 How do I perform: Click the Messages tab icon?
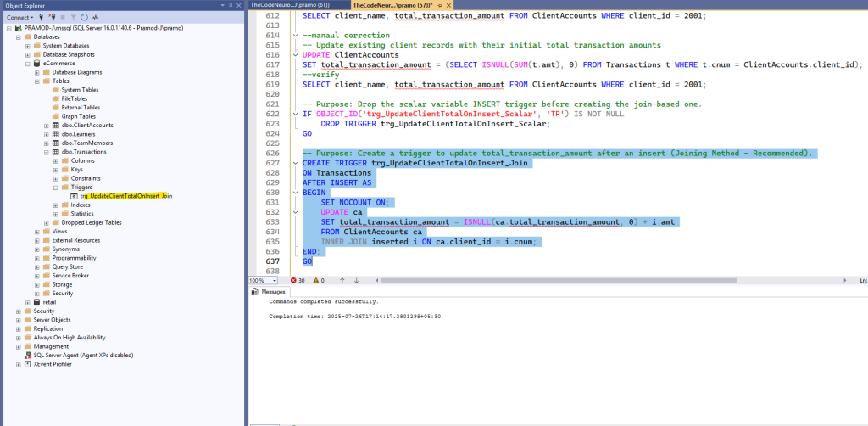click(x=255, y=291)
